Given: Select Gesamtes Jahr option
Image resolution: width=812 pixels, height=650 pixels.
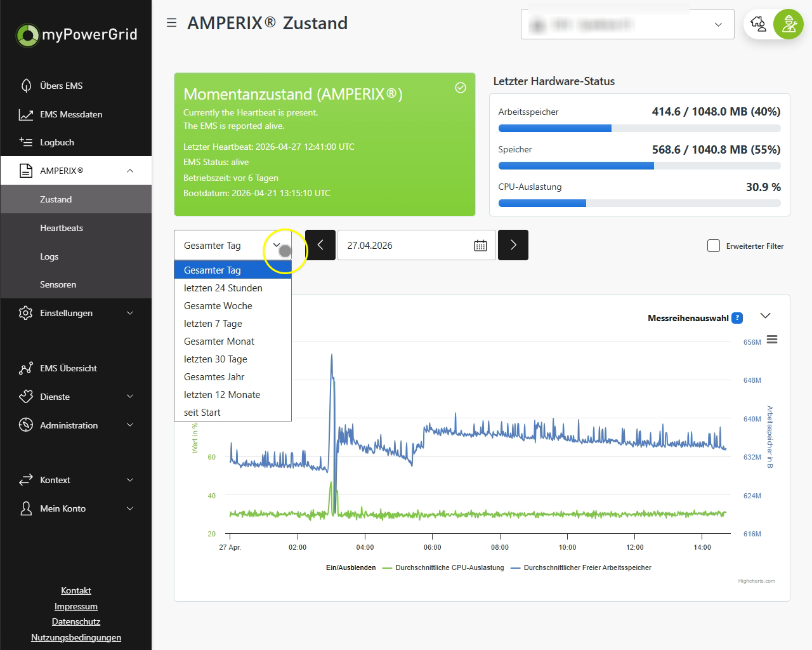Looking at the screenshot, I should tap(233, 376).
